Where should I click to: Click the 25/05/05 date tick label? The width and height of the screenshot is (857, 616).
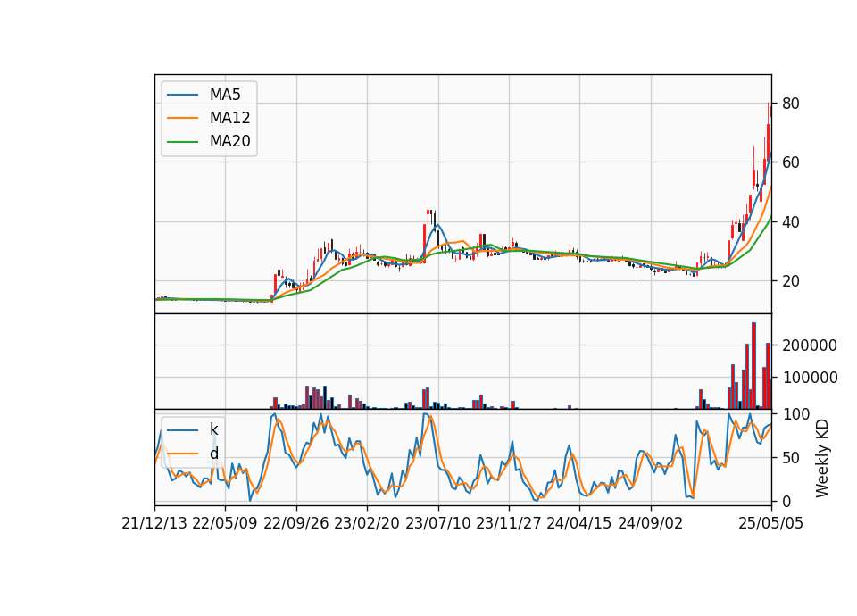(771, 524)
